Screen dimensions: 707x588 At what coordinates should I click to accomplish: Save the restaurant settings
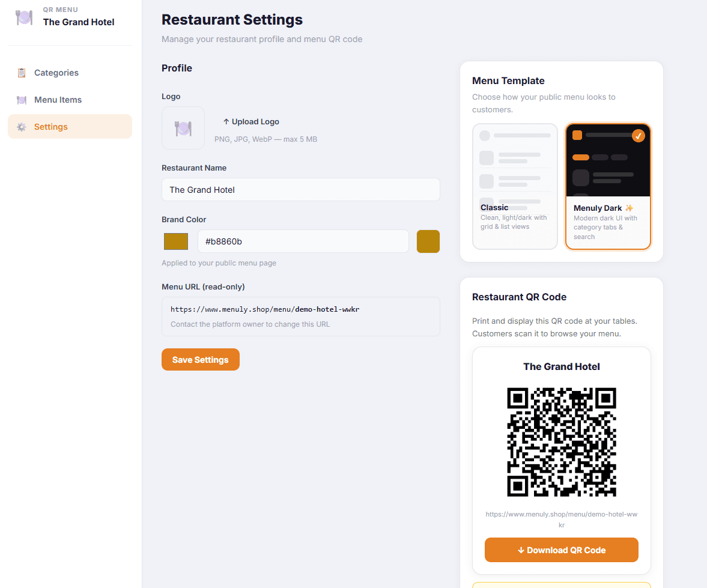[x=201, y=360]
